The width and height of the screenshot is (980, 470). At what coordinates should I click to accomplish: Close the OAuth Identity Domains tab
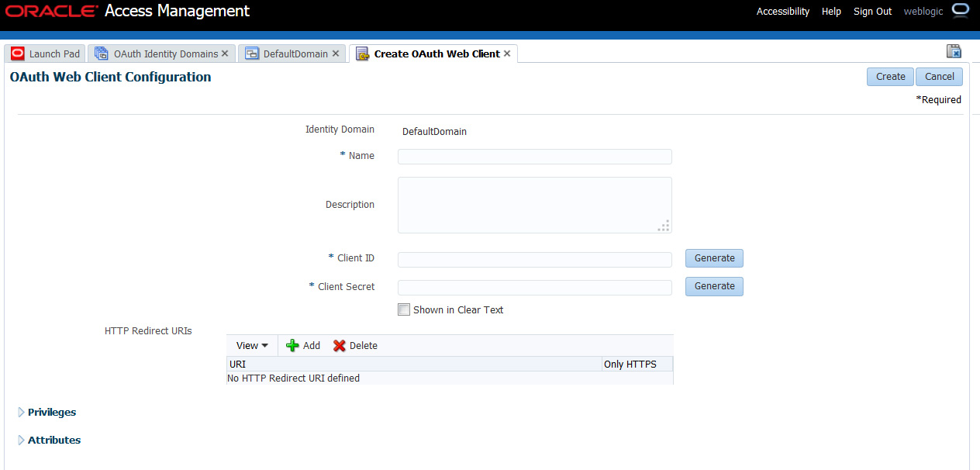click(225, 54)
